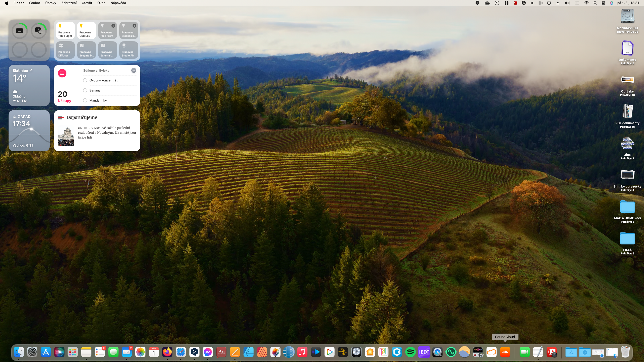The image size is (644, 362).
Task: Launch Spotify from the Dock
Action: 410,352
